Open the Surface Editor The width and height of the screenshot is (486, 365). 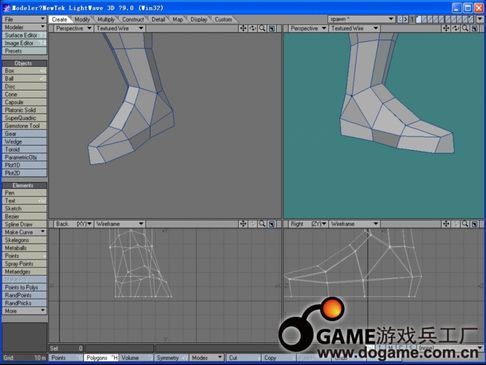pos(24,35)
